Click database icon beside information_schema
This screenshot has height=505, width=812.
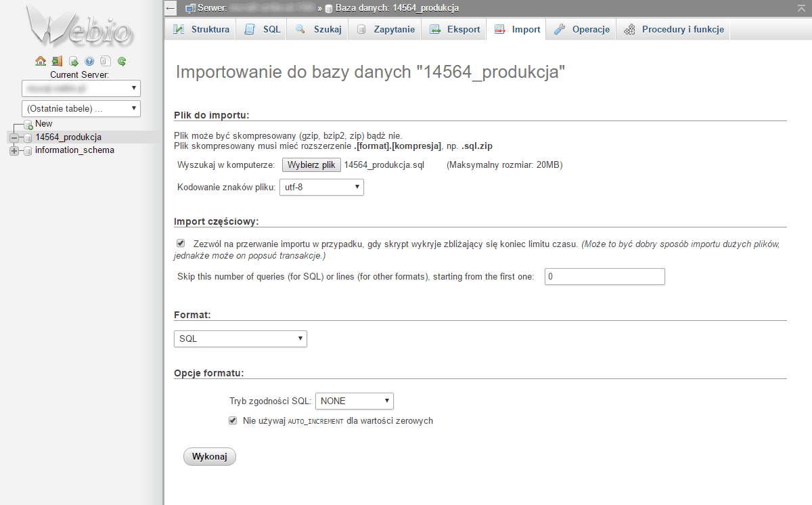pos(28,151)
